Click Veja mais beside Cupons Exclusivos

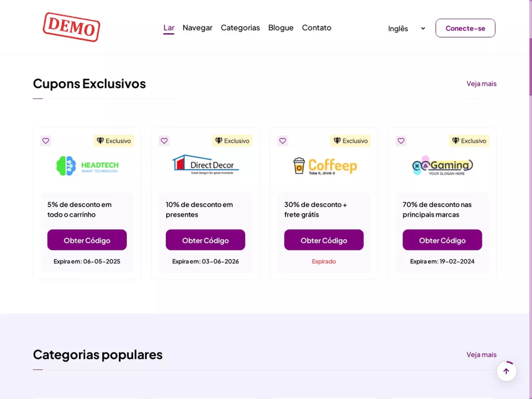[481, 84]
